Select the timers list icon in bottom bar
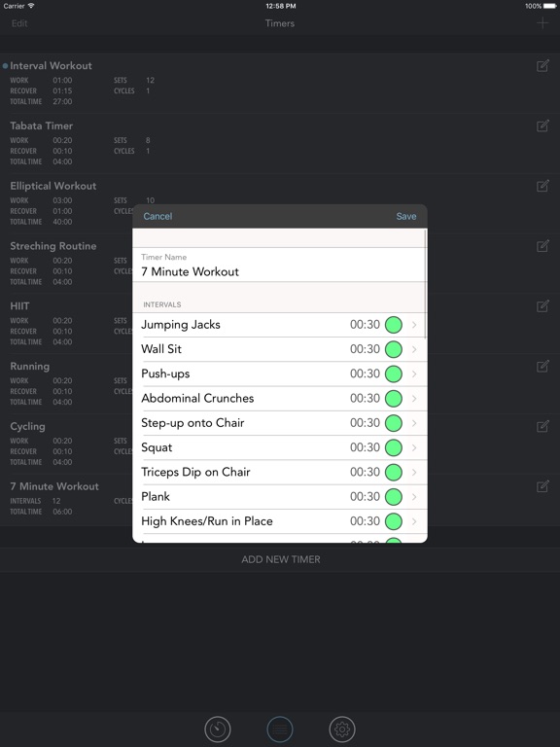The width and height of the screenshot is (560, 747). [x=280, y=729]
